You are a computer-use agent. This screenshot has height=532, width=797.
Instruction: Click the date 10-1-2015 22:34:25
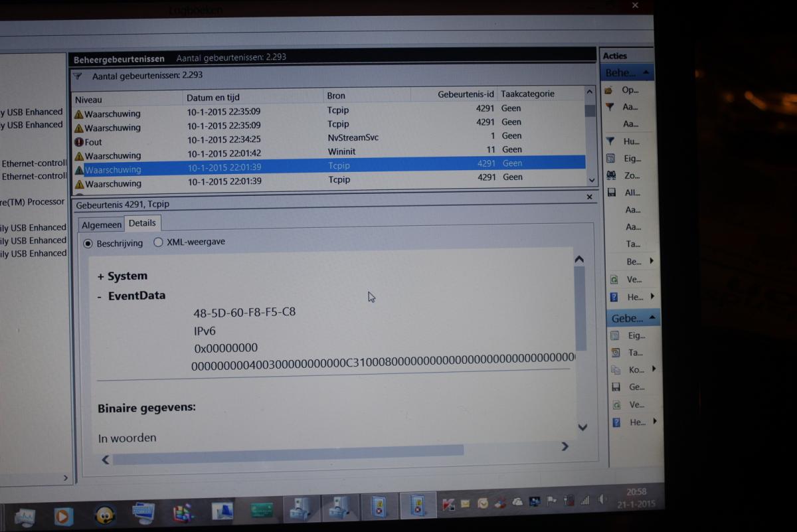coord(224,140)
